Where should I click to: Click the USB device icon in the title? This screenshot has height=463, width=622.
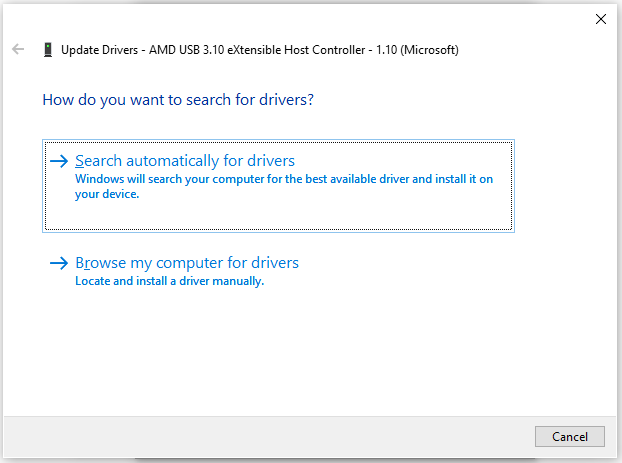(48, 50)
